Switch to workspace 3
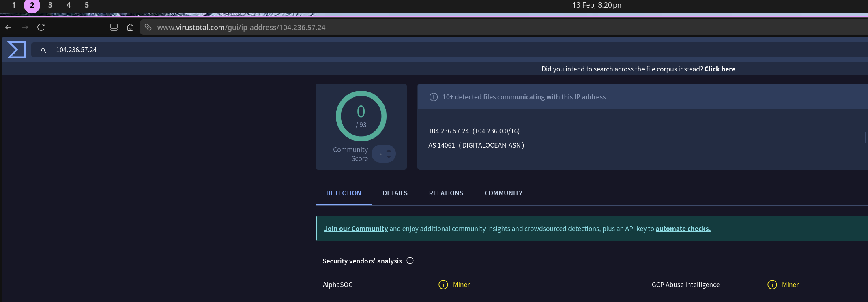The height and width of the screenshot is (302, 868). (x=50, y=5)
